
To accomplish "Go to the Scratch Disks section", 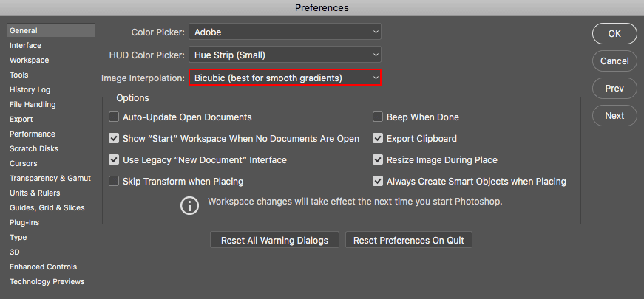I will [34, 148].
